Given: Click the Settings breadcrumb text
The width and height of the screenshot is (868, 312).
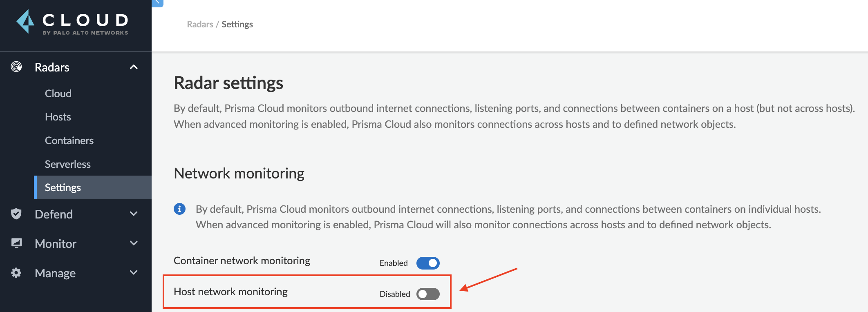Looking at the screenshot, I should tap(237, 25).
